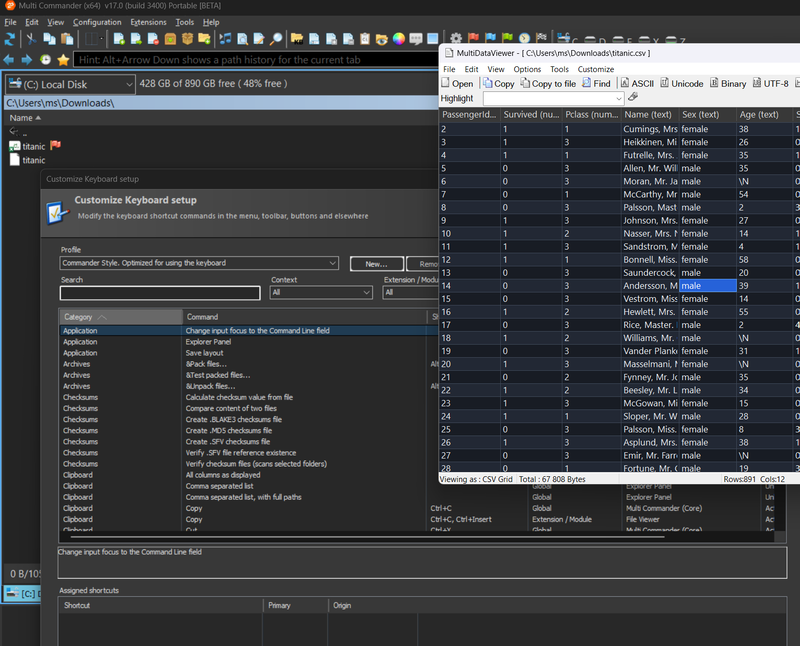This screenshot has width=800, height=646.
Task: Click the Open button in MultiDataViewer
Action: click(458, 84)
